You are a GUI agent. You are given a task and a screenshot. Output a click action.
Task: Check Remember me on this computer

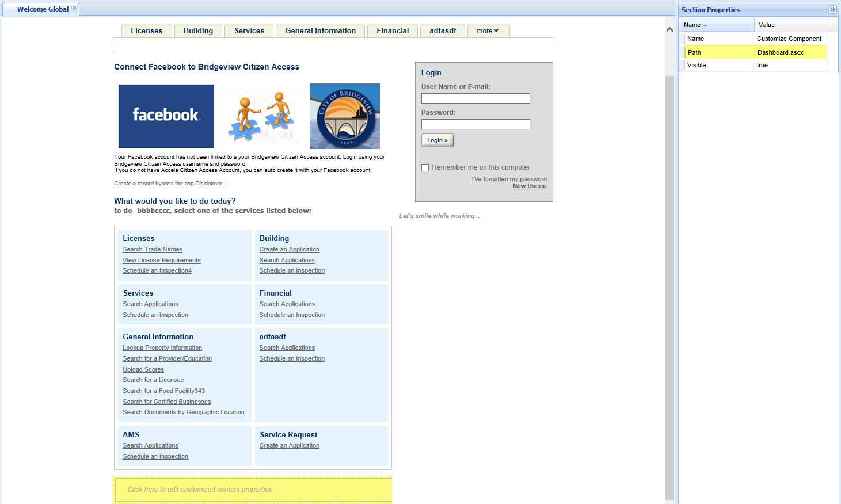pyautogui.click(x=425, y=168)
